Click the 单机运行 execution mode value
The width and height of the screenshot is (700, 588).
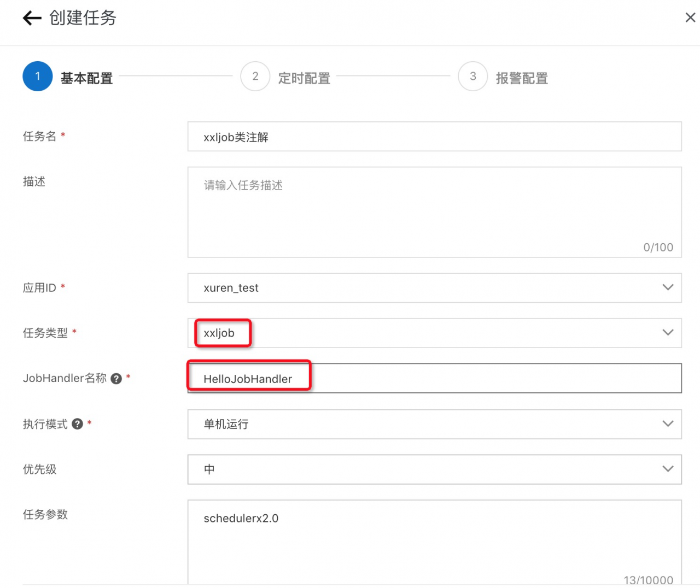(x=226, y=424)
